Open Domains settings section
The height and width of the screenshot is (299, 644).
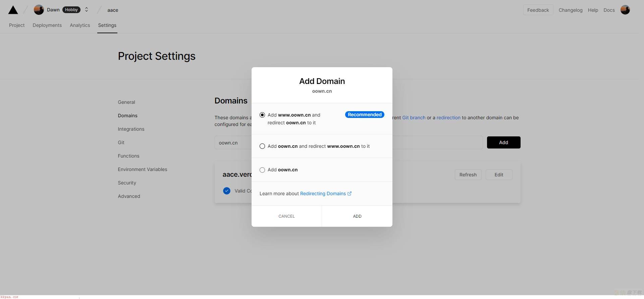click(x=127, y=116)
